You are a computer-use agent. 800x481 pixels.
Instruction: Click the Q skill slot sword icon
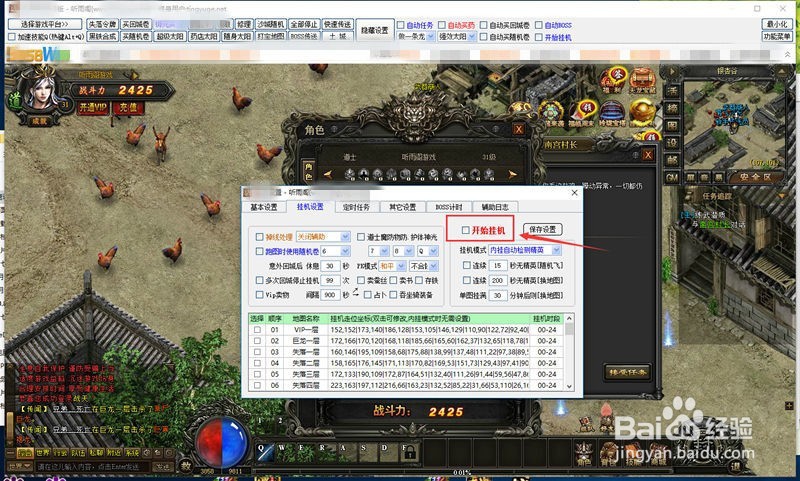click(265, 452)
